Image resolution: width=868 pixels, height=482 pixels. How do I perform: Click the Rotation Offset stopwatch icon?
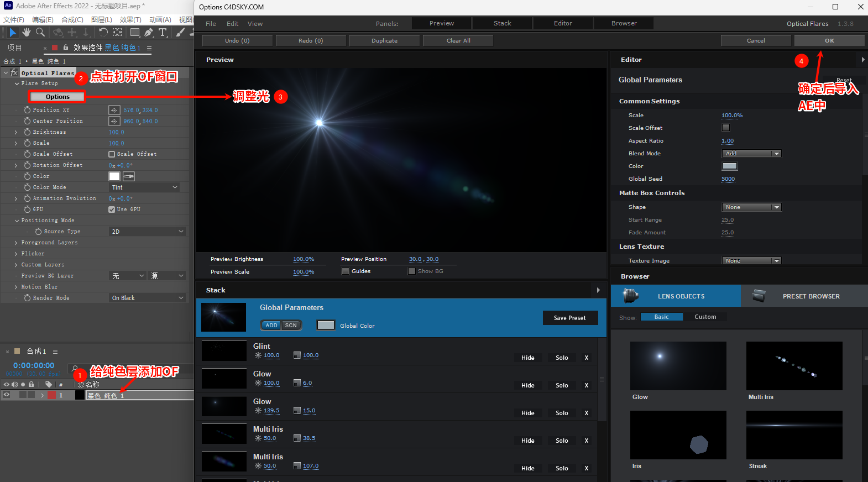[27, 165]
